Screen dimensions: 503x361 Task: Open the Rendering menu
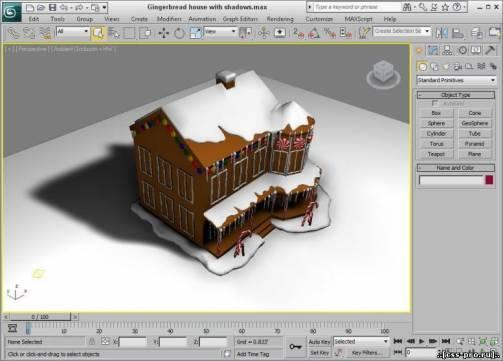coord(280,19)
